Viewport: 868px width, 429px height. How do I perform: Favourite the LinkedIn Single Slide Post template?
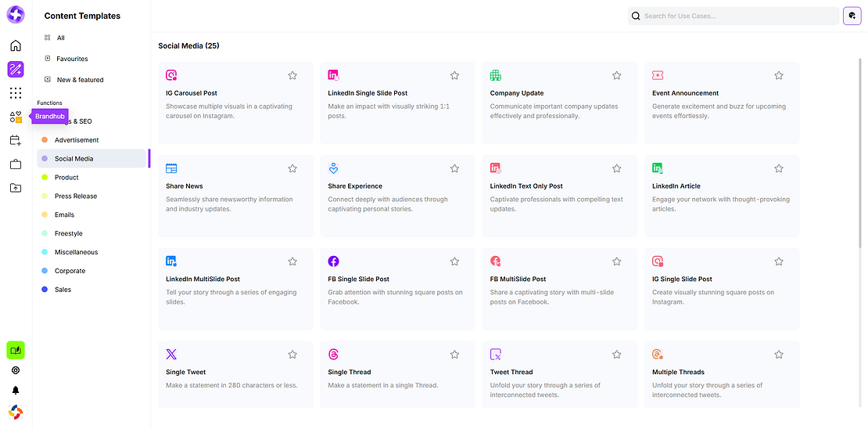(454, 75)
